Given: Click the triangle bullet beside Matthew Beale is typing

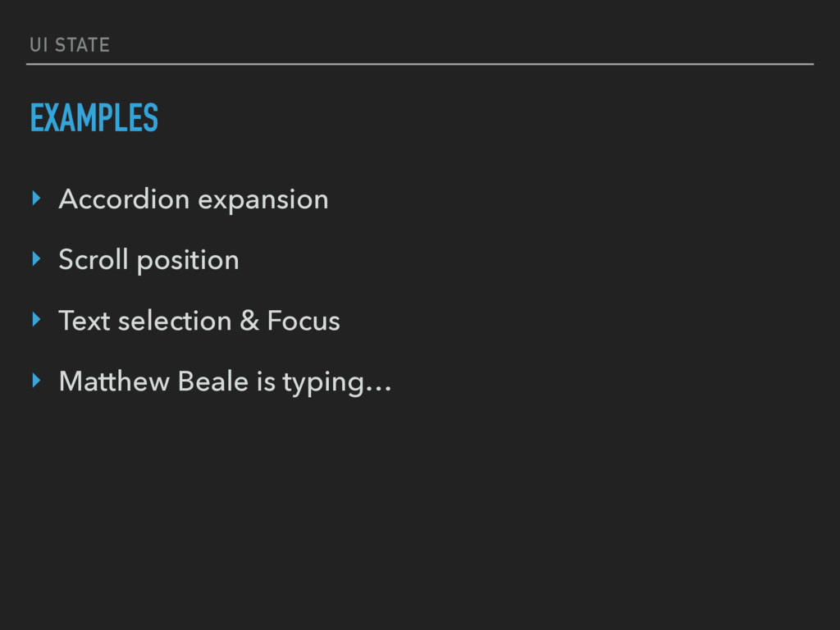Looking at the screenshot, I should click(36, 381).
